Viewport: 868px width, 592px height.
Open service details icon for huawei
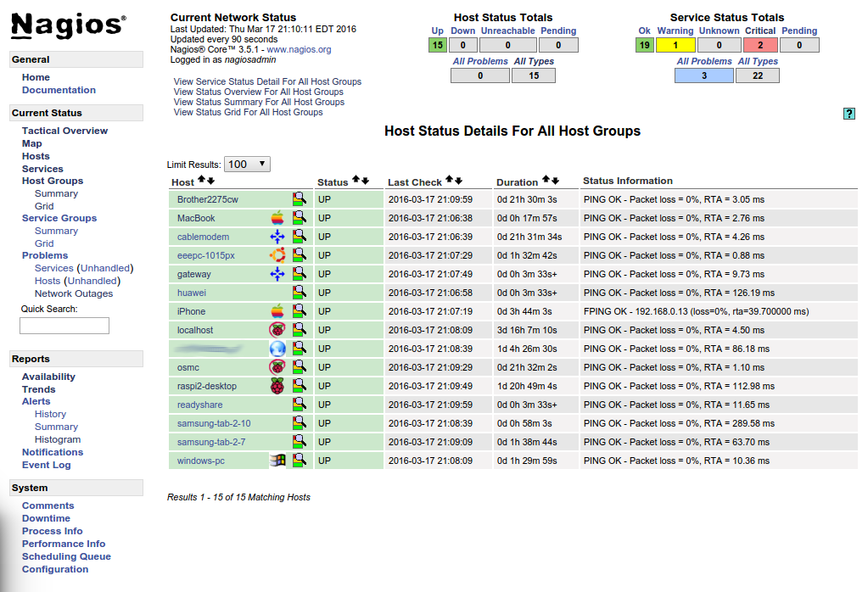pos(299,292)
